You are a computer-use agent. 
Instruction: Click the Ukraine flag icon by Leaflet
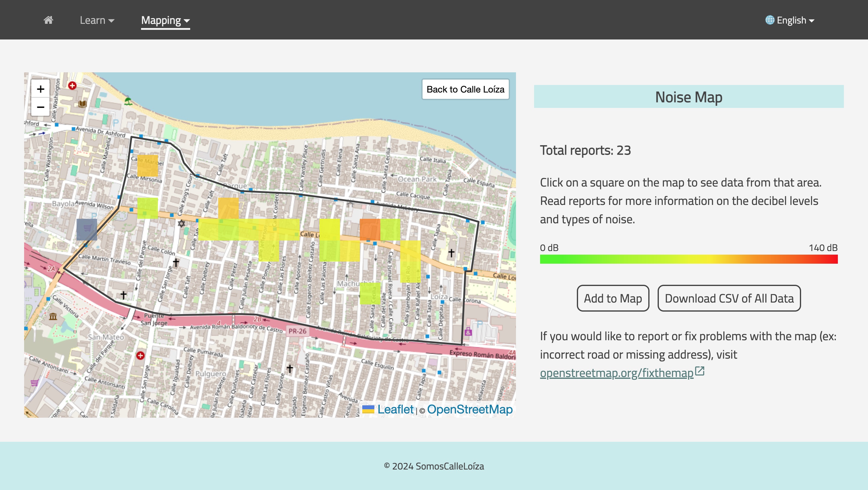[x=368, y=410]
